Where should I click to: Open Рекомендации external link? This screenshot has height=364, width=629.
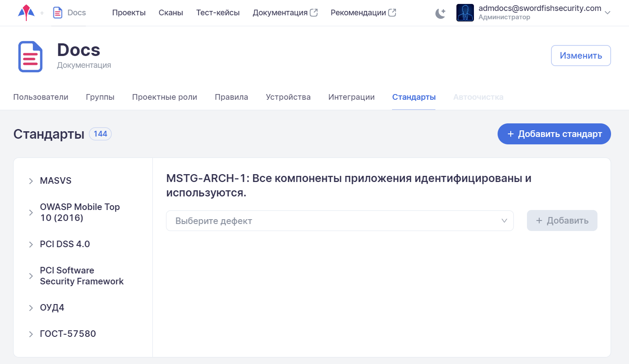click(x=363, y=13)
